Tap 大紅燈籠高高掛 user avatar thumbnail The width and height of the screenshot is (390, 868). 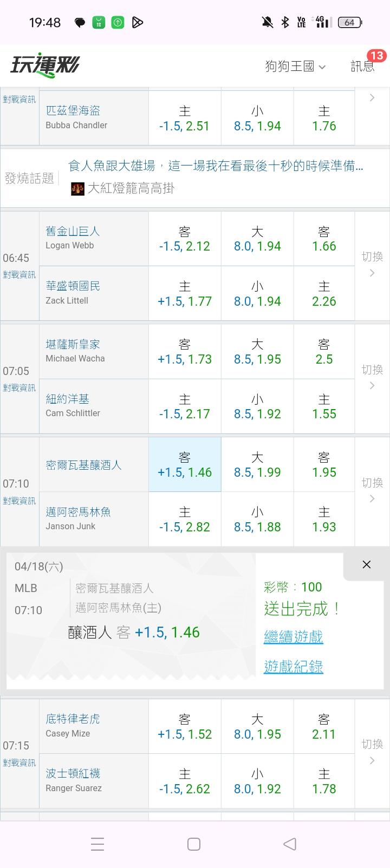pos(78,189)
